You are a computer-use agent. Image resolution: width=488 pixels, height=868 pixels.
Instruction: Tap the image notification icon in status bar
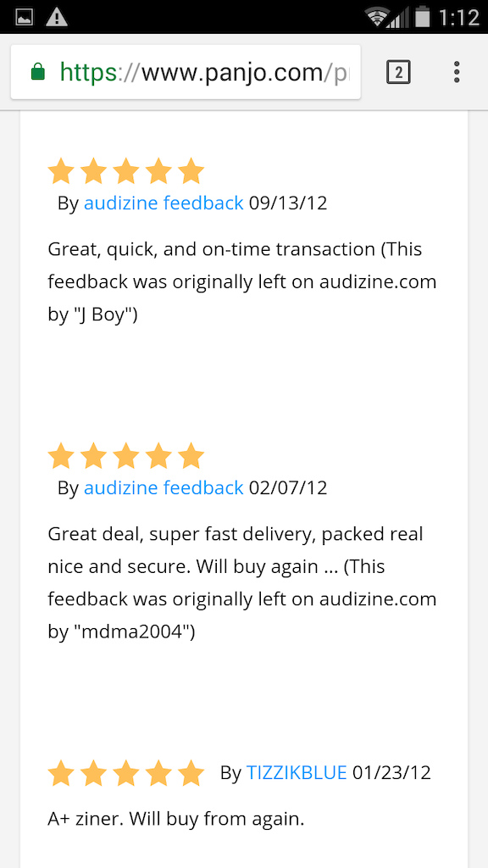point(24,17)
